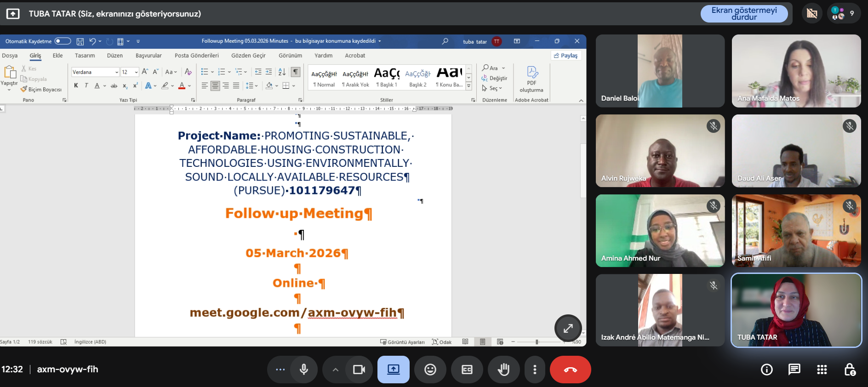
Task: Collapse the Word ribbon with the chevron
Action: pos(581,100)
